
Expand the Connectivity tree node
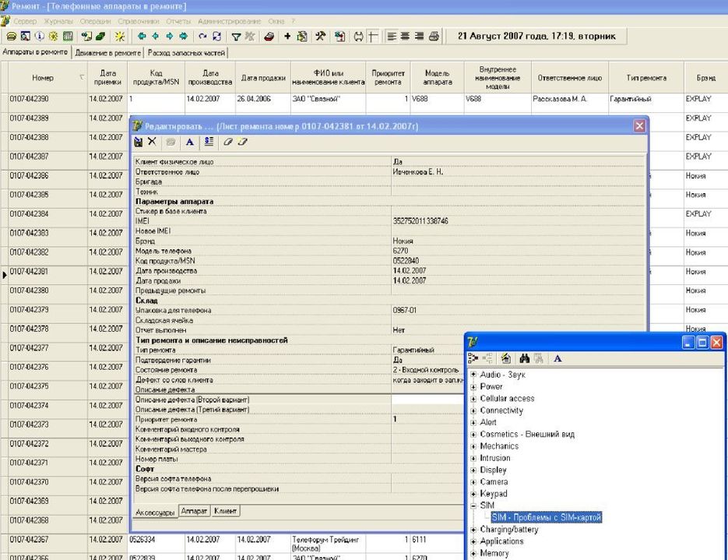473,411
